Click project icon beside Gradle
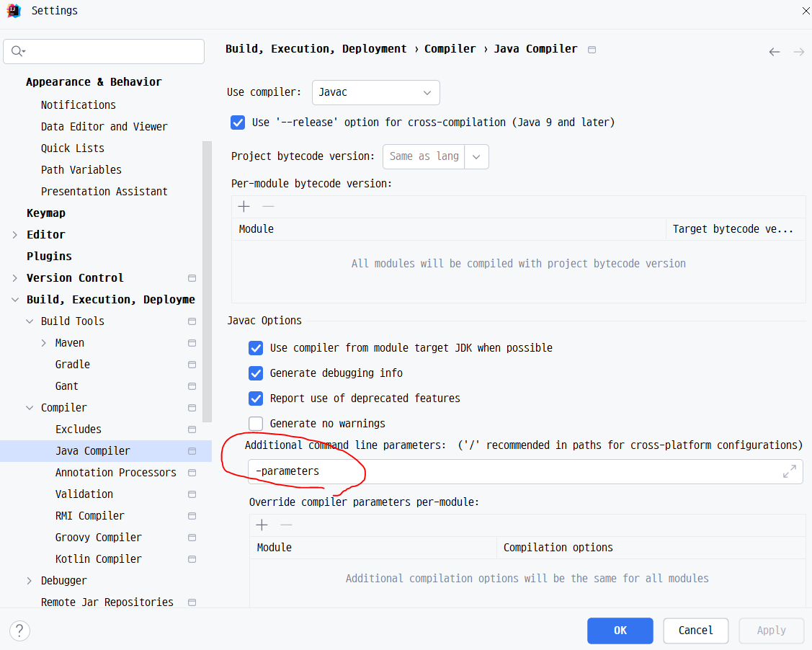The width and height of the screenshot is (812, 650). click(x=192, y=365)
